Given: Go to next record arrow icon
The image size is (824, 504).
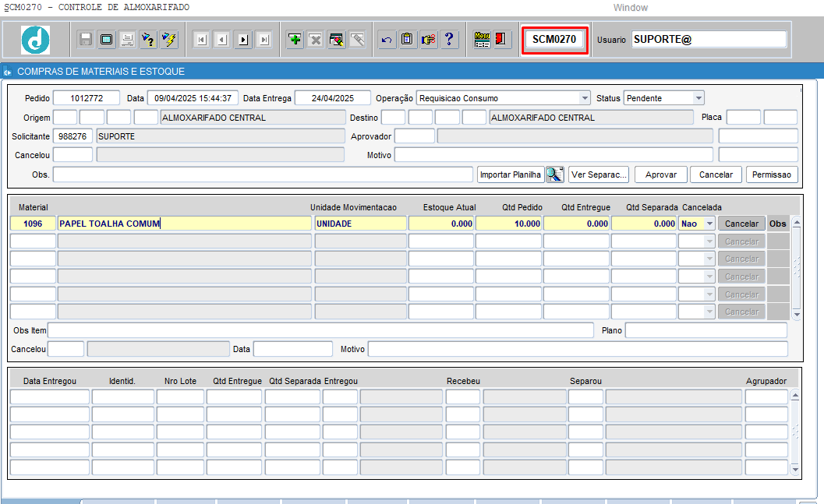Looking at the screenshot, I should (242, 40).
